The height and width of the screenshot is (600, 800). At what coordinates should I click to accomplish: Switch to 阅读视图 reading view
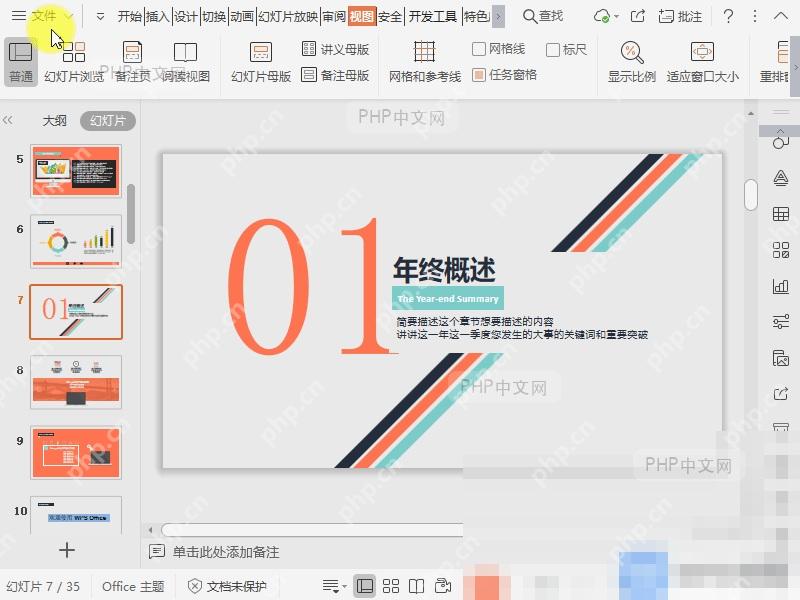tap(186, 62)
